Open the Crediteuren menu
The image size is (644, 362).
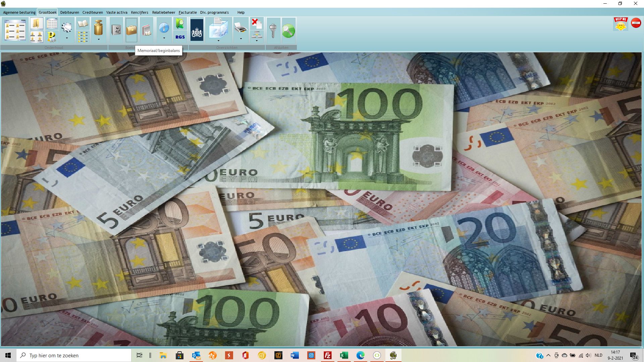point(93,12)
